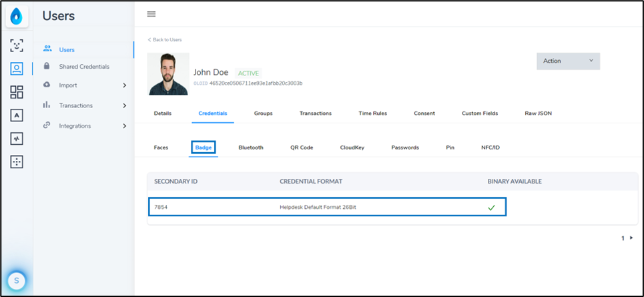Switch to the Bluetooth credential tab
644x297 pixels.
pyautogui.click(x=251, y=147)
